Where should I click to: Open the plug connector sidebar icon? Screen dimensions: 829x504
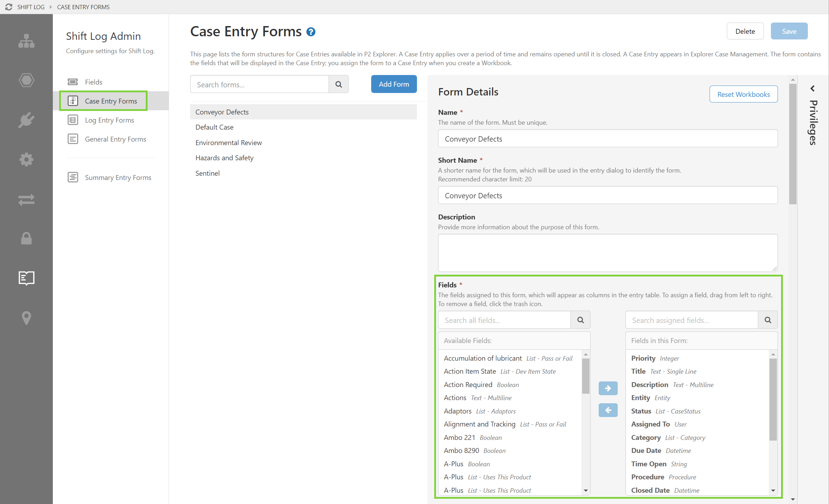click(x=26, y=120)
